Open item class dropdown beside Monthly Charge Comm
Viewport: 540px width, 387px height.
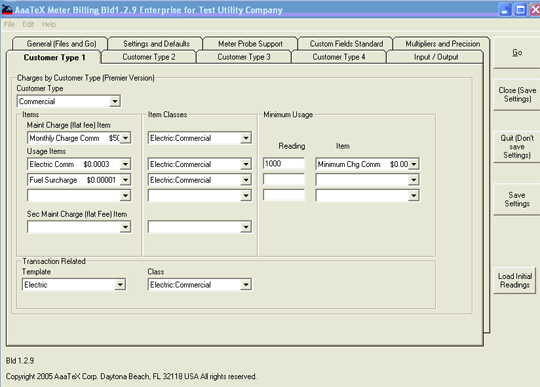coord(246,138)
